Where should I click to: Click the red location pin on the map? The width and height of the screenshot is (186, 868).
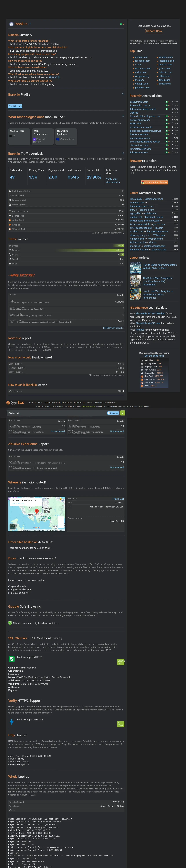pyautogui.click(x=37, y=512)
